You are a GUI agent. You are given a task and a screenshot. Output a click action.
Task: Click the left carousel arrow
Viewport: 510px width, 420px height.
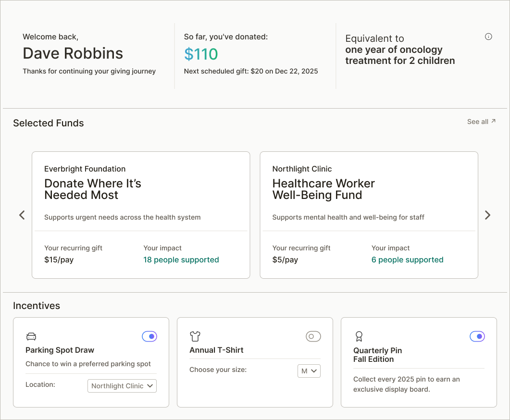click(x=22, y=215)
